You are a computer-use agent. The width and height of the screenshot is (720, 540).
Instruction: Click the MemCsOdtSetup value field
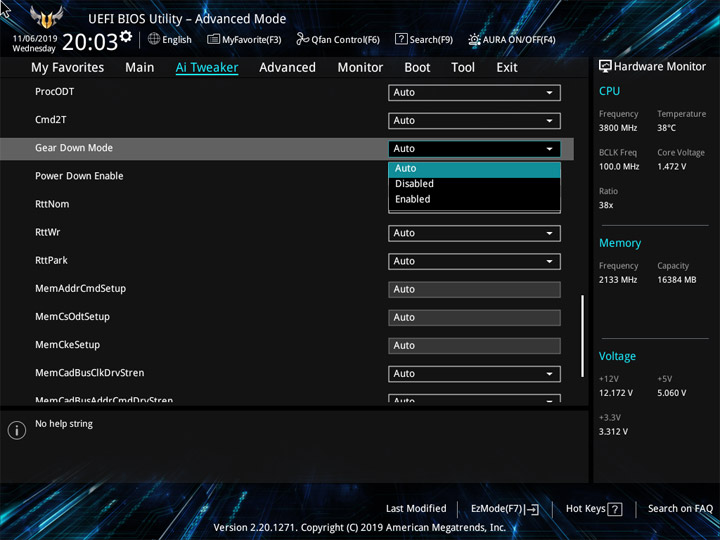[x=474, y=318]
